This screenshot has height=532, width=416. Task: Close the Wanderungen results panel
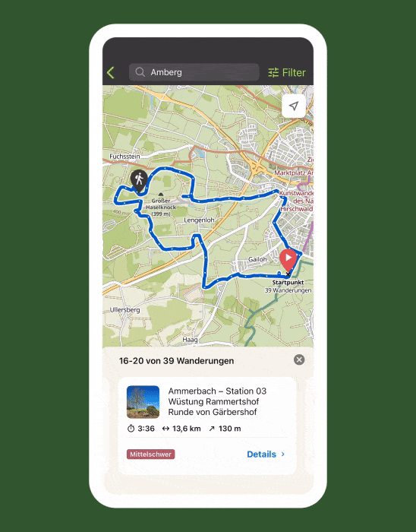click(299, 359)
